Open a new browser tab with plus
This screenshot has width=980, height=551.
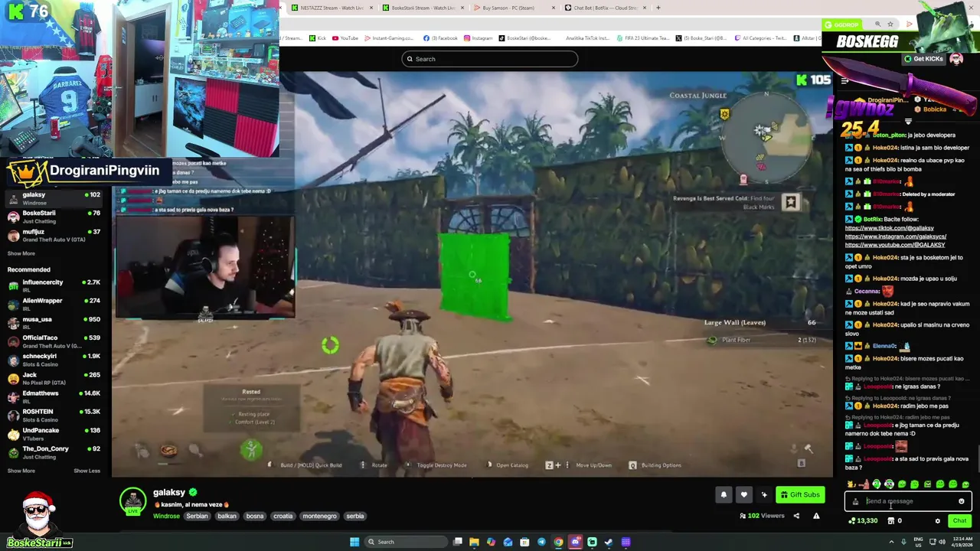click(658, 8)
